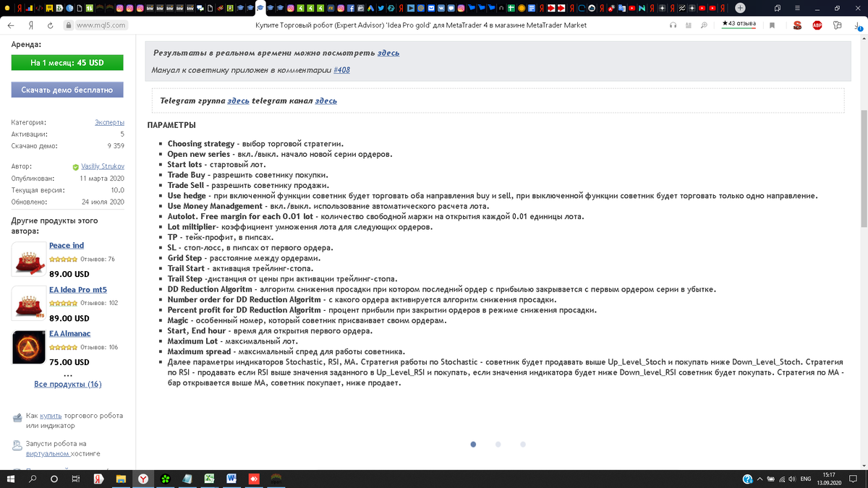Image resolution: width=868 pixels, height=488 pixels.
Task: Show hidden tray icons with the chevron
Action: click(x=760, y=479)
